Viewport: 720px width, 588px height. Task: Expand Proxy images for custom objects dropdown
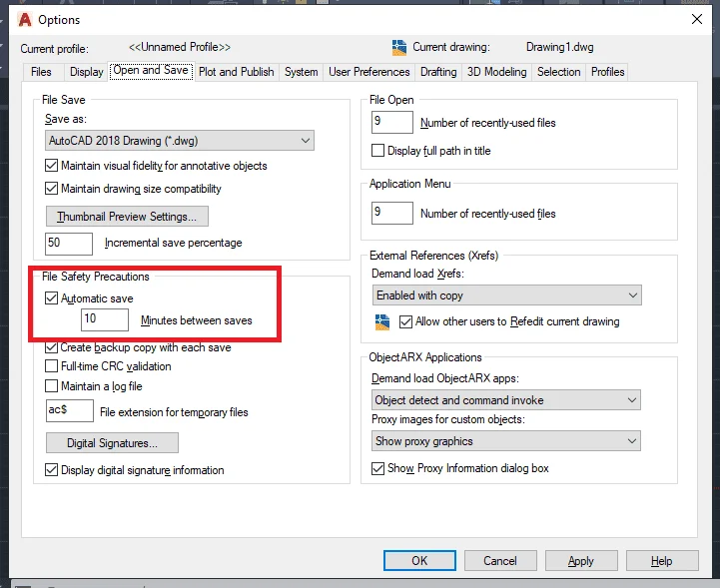pos(505,441)
